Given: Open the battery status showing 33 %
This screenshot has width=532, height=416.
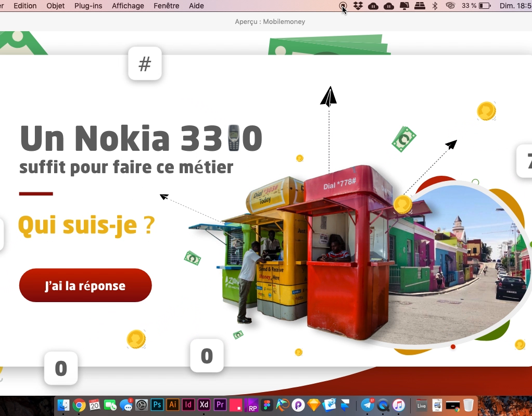Looking at the screenshot, I should point(476,6).
